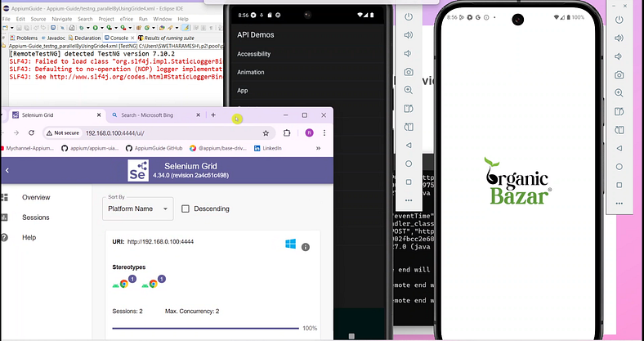Click home circle on Organic Bazar emulator toolbar

tap(619, 166)
